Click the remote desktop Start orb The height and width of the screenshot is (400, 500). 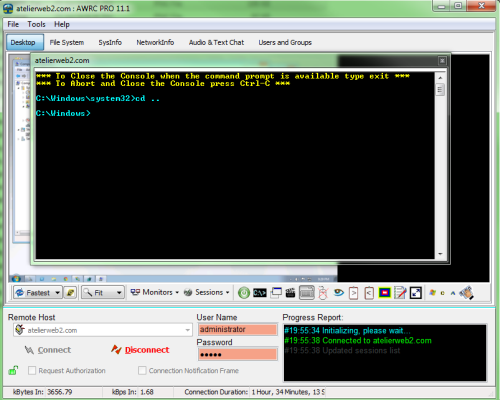pyautogui.click(x=16, y=278)
